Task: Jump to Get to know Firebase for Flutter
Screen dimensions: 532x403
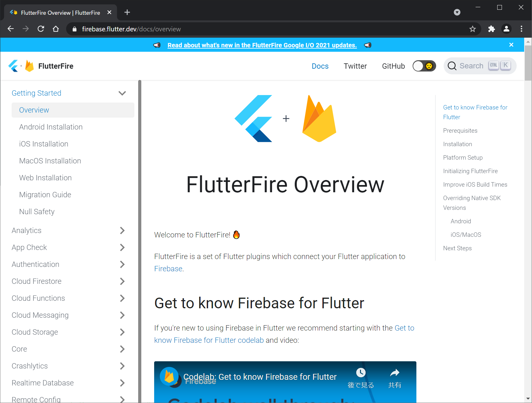Action: [475, 112]
